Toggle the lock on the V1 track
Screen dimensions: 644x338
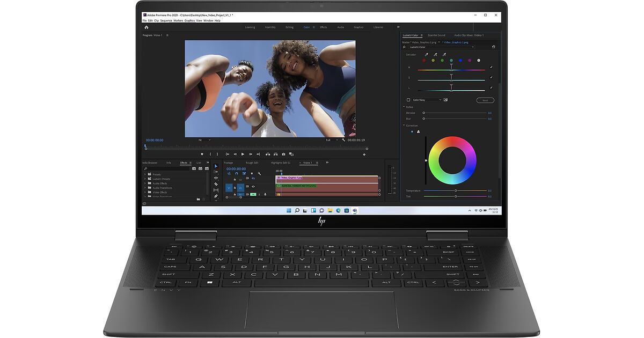[235, 187]
